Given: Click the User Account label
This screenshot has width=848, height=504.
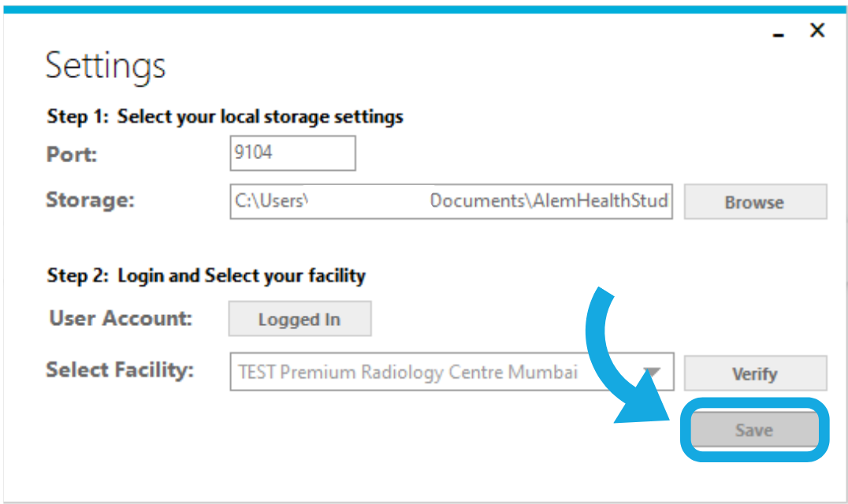Looking at the screenshot, I should pyautogui.click(x=121, y=318).
